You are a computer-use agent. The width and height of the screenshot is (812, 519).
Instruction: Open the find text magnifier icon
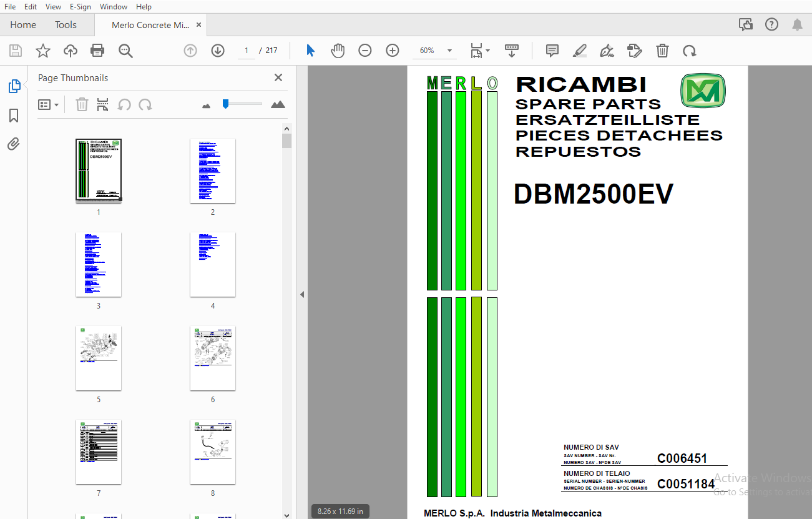125,51
